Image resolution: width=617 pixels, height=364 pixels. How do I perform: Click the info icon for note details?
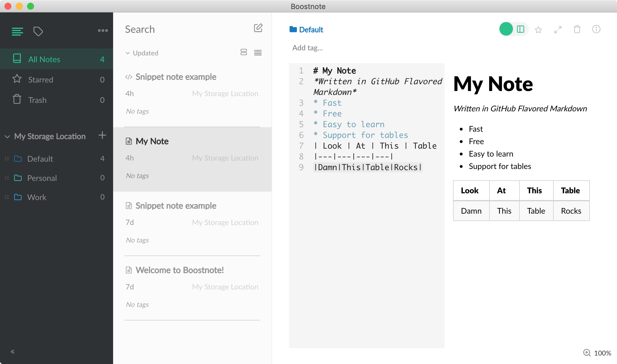597,29
